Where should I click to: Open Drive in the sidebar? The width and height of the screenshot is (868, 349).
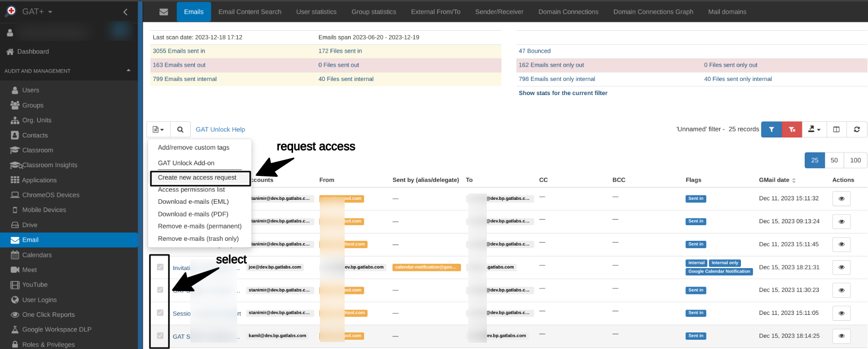click(x=30, y=225)
